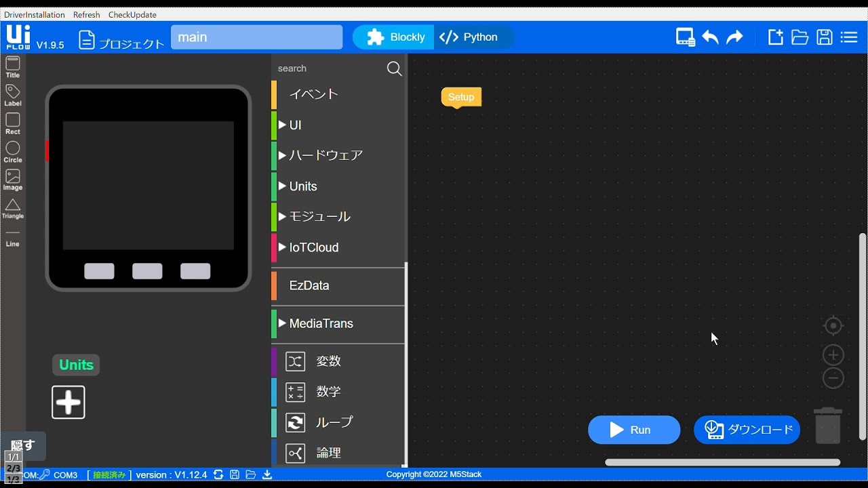Click the version V1.12.4 firmware text

[172, 475]
